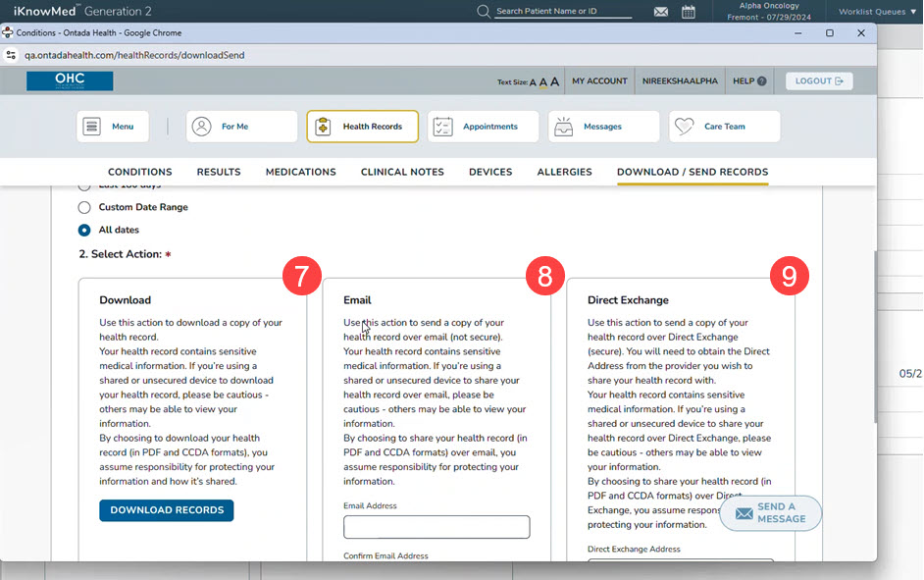Image resolution: width=924 pixels, height=580 pixels.
Task: Open the calendar icon in iKnowMed header
Action: (x=689, y=12)
